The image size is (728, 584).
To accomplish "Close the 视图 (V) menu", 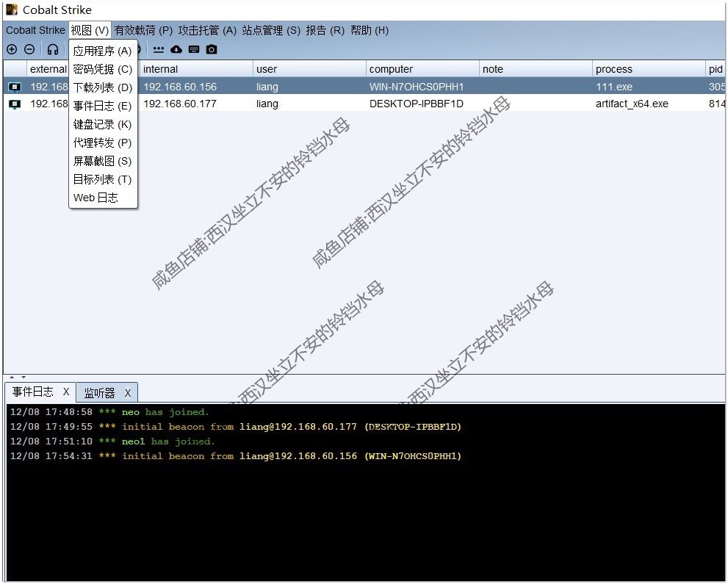I will (x=90, y=30).
